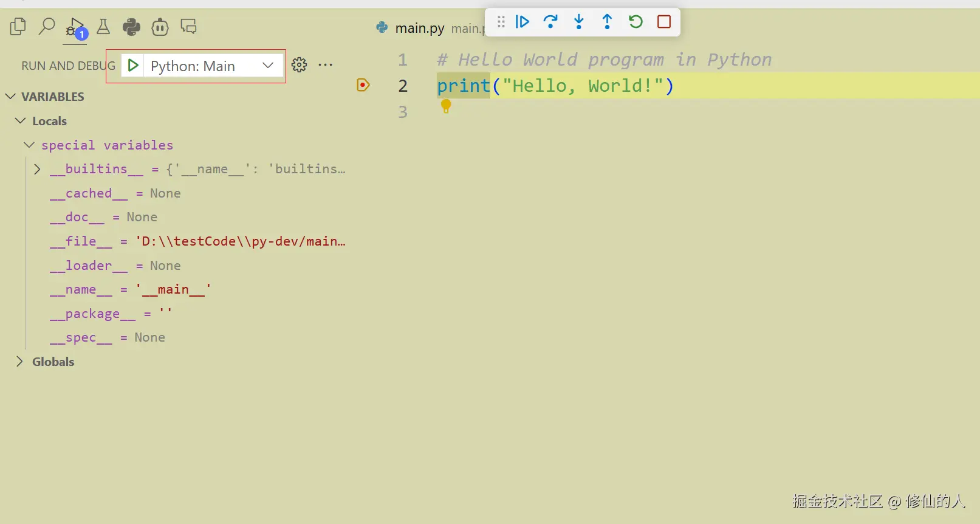
Task: Open the chat bubbles view icon
Action: coord(188,27)
